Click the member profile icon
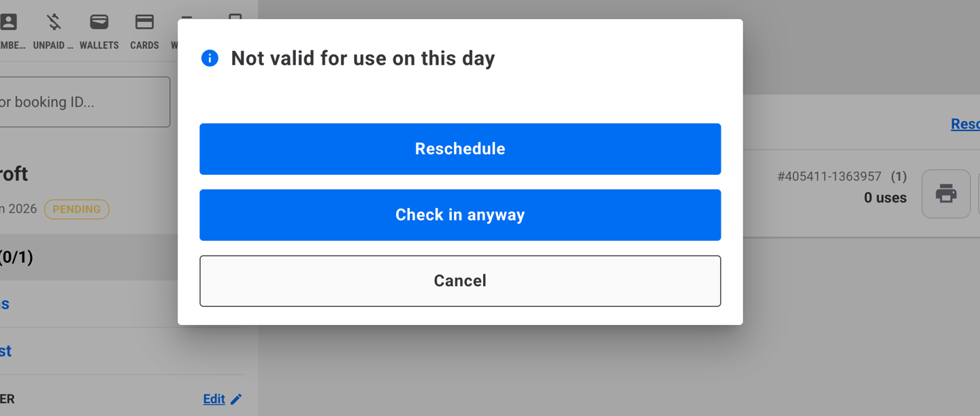Screen dimensions: 980x416 click(9, 22)
